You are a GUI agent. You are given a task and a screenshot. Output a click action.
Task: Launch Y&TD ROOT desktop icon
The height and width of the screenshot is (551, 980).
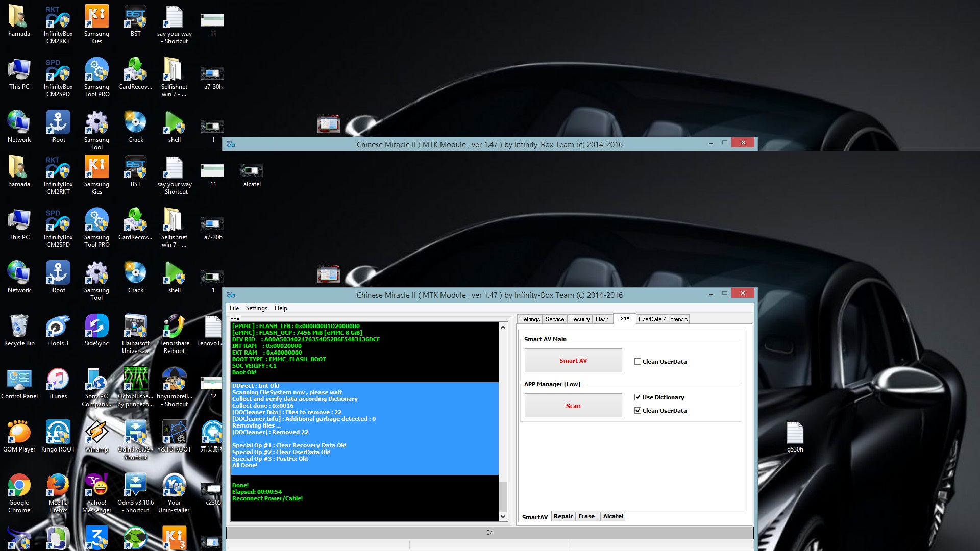point(174,437)
